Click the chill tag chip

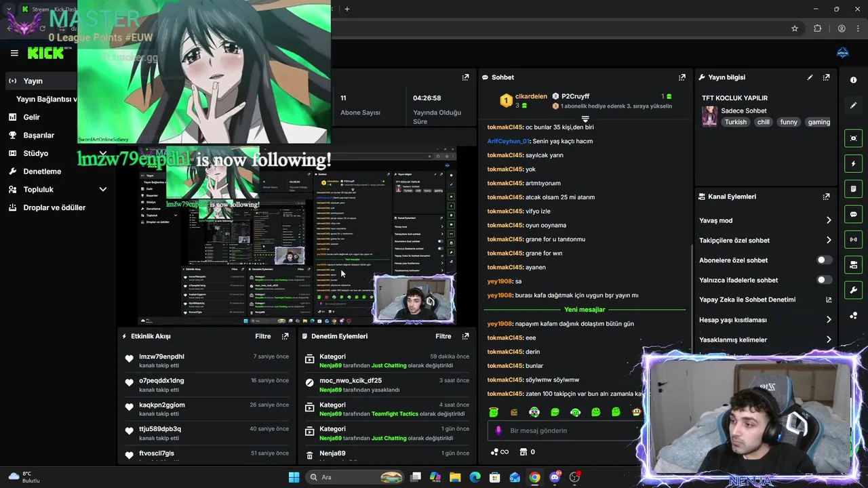[x=764, y=122]
